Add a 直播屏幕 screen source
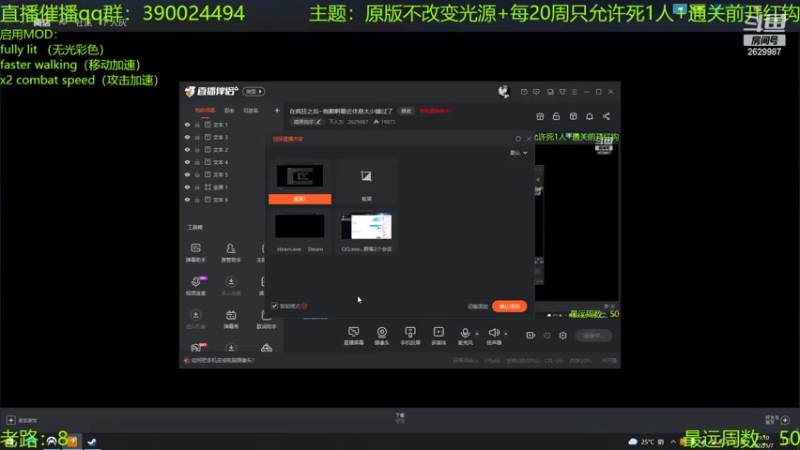The width and height of the screenshot is (800, 450). [354, 336]
